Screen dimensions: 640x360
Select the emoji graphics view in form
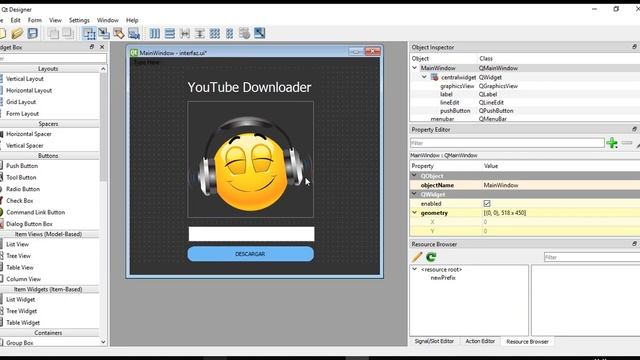(251, 159)
